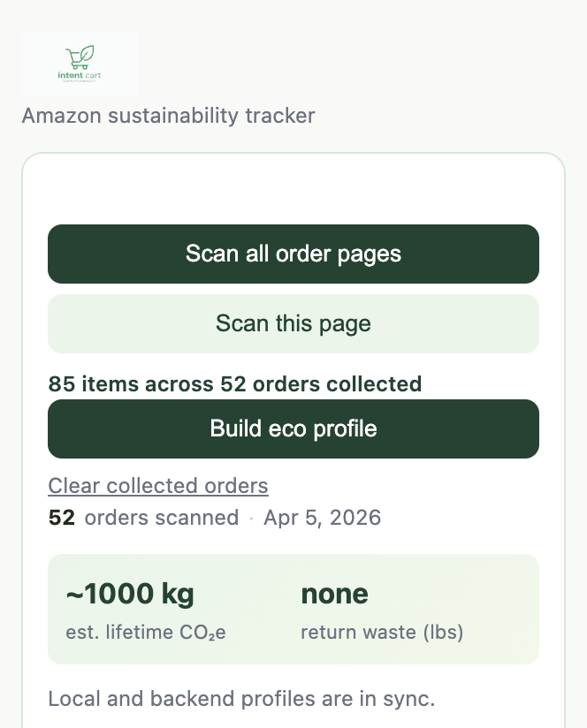The image size is (587, 728).
Task: Click the "85 items across 52 orders" summary
Action: (235, 384)
